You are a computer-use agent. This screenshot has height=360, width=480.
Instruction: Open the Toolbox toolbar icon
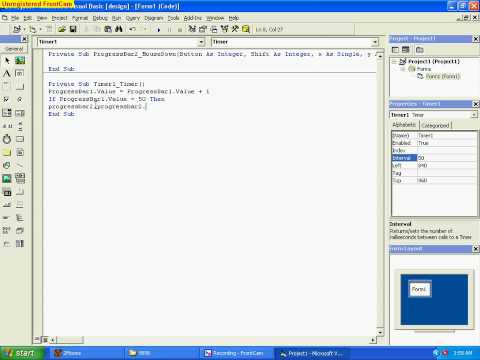(x=235, y=29)
